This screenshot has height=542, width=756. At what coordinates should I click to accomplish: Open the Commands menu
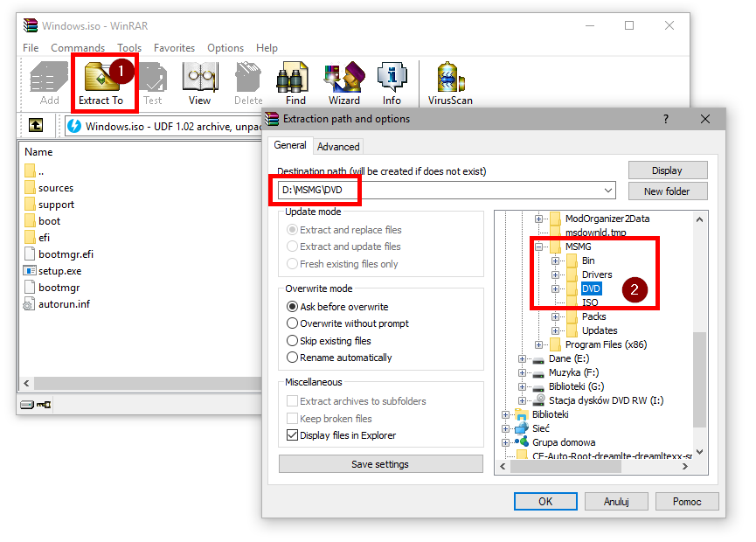(x=78, y=48)
